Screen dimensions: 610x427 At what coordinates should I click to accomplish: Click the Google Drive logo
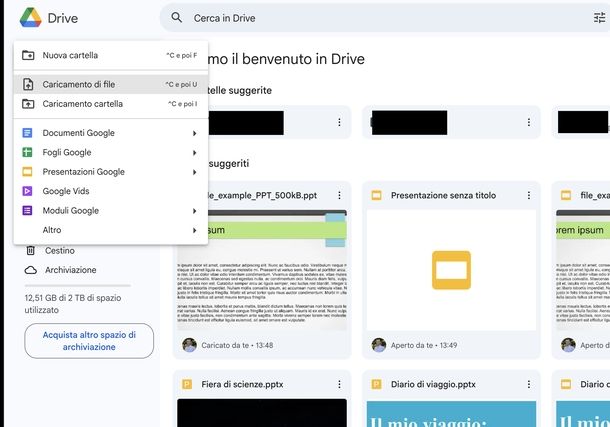point(31,18)
